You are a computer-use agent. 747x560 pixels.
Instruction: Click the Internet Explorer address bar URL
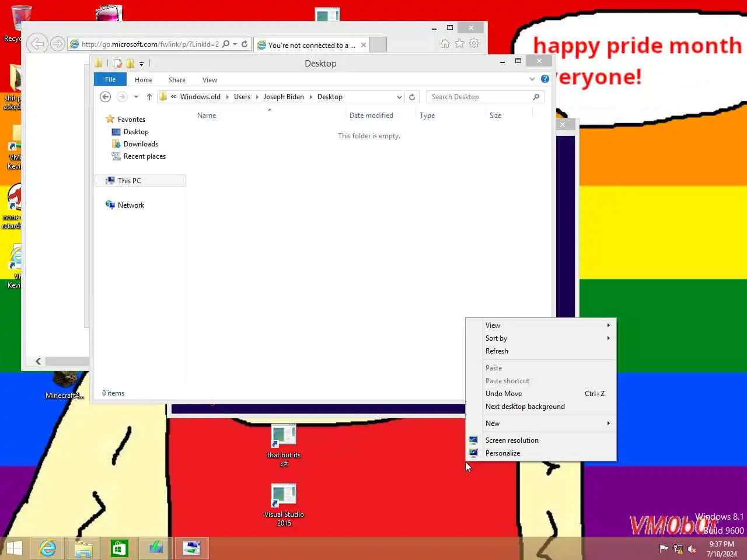point(150,44)
